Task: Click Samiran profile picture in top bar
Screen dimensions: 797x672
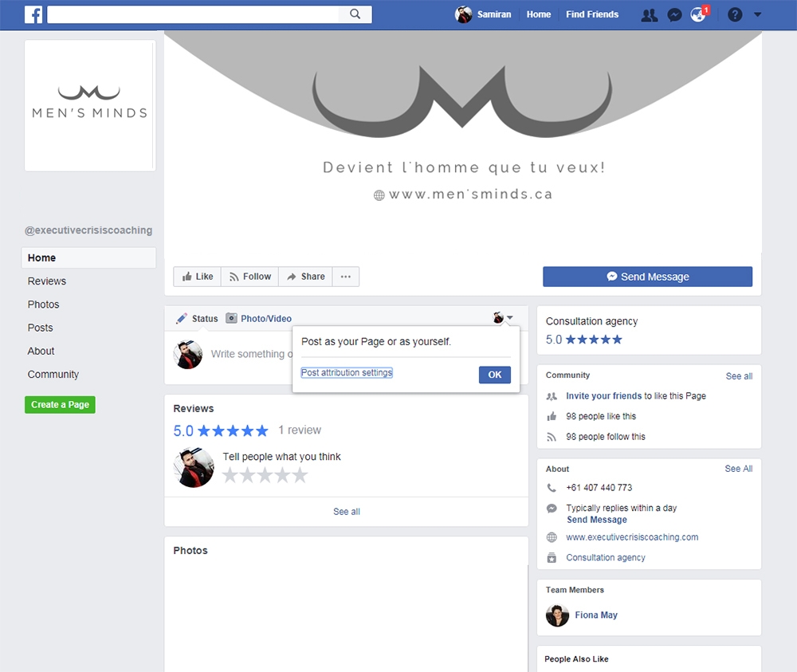Action: click(464, 14)
